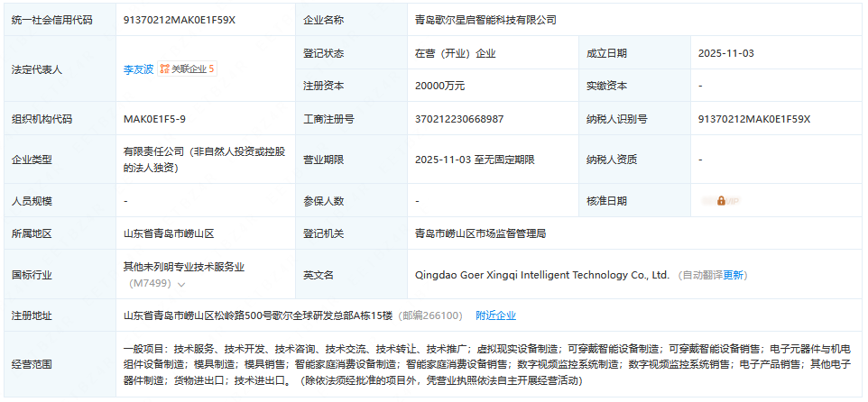This screenshot has height=402, width=868.
Task: Click the 实缴资本 label
Action: point(606,86)
